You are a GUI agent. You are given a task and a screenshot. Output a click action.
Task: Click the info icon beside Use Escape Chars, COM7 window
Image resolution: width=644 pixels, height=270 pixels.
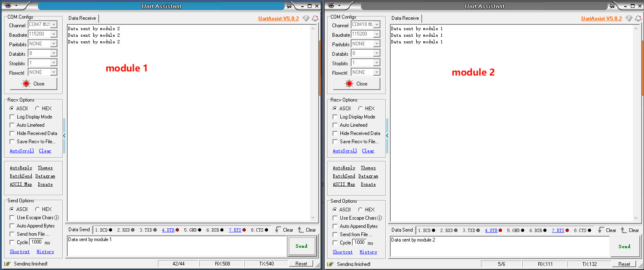(x=57, y=218)
